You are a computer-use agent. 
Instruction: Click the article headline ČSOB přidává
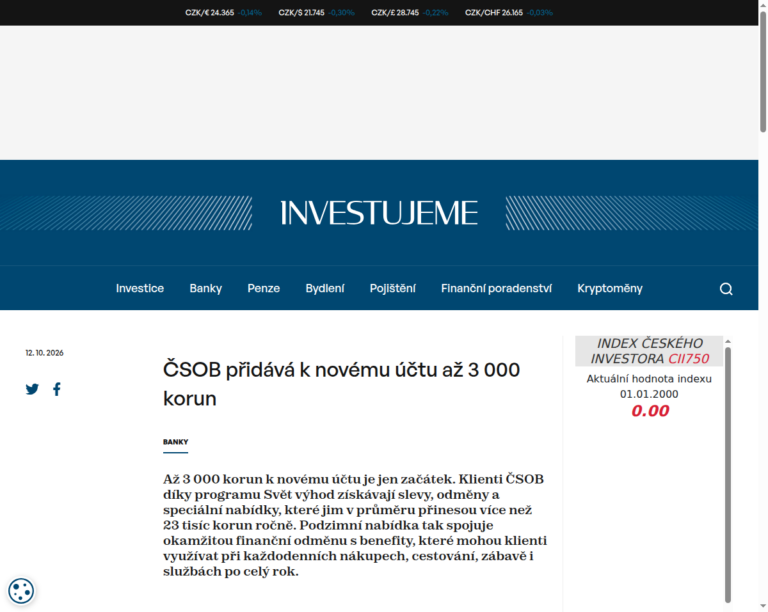click(341, 384)
